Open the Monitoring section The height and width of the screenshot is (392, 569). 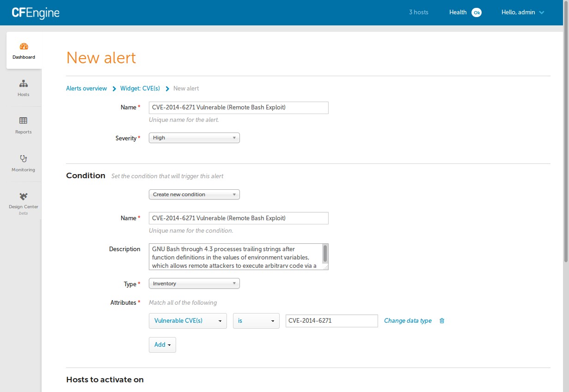[x=23, y=163]
